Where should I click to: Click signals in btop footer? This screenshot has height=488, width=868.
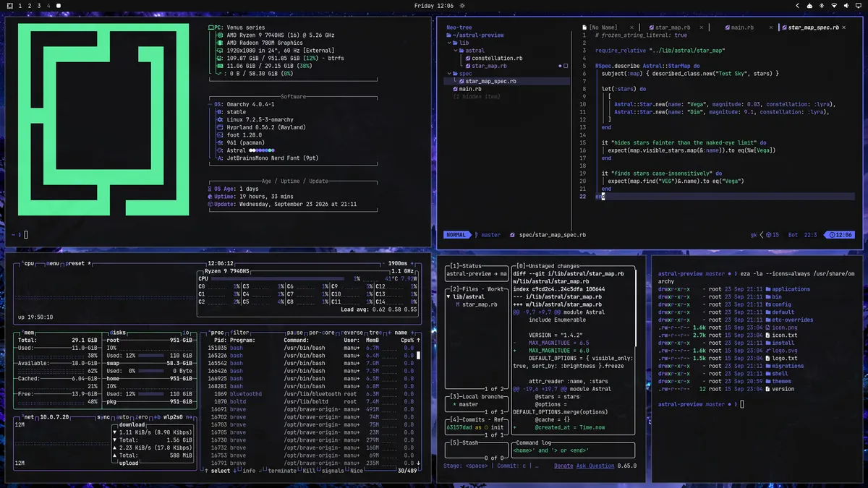[x=333, y=471]
